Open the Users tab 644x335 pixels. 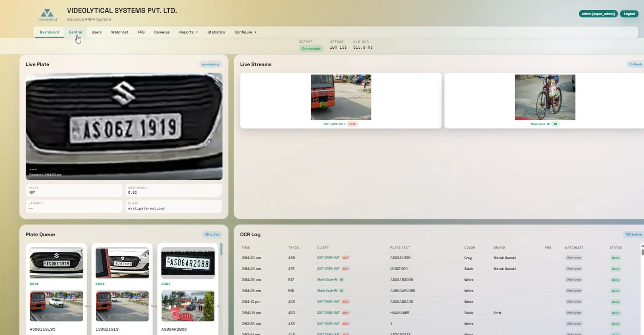[x=97, y=32]
